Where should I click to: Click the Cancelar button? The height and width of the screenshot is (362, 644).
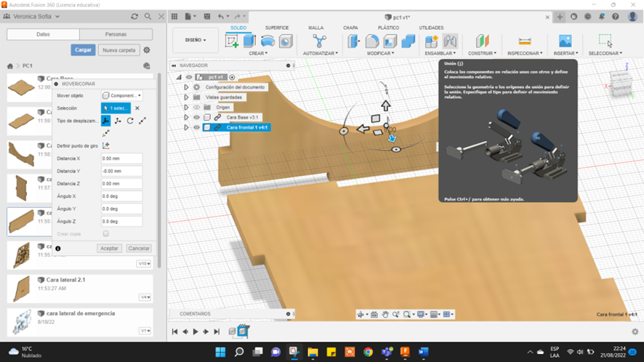coord(139,248)
